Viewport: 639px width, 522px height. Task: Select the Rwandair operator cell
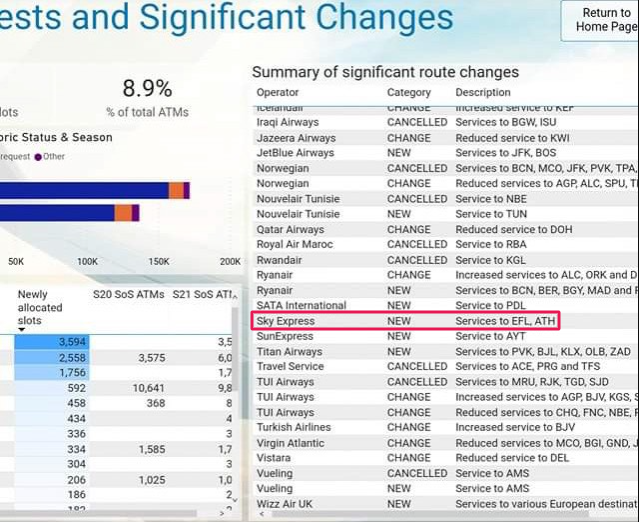tap(279, 260)
